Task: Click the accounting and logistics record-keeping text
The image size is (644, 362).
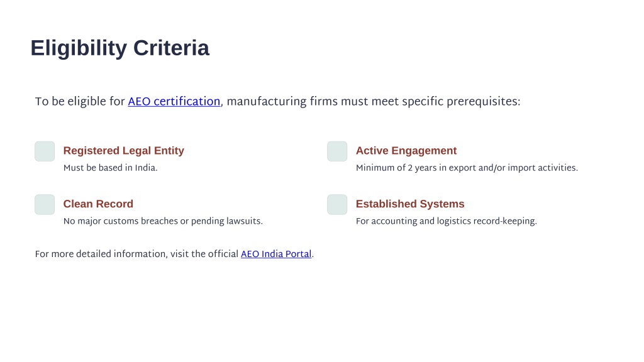Action: click(447, 221)
